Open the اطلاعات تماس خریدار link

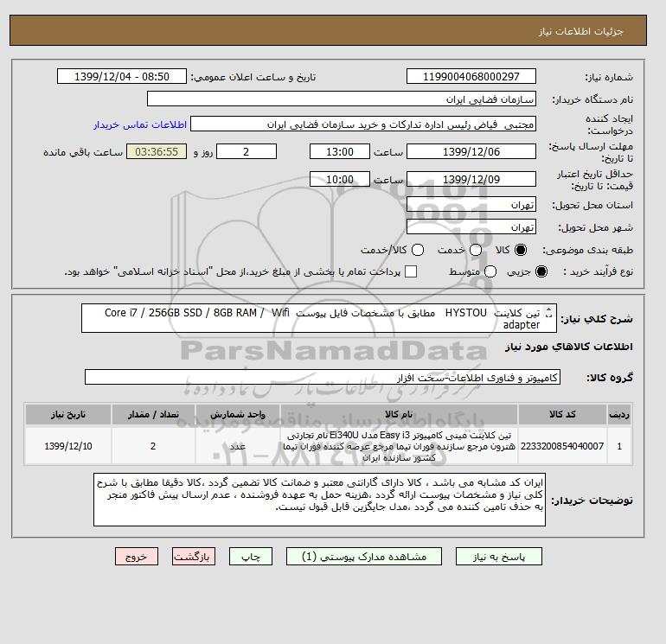pyautogui.click(x=140, y=124)
